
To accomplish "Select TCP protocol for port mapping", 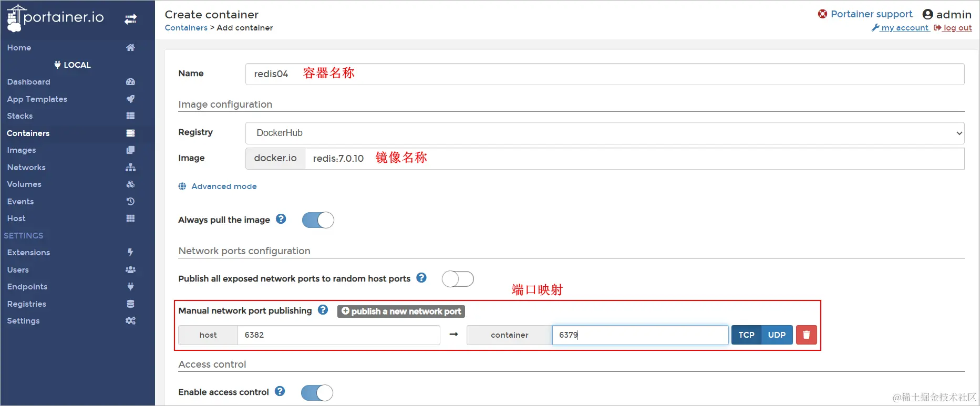I will pos(746,335).
